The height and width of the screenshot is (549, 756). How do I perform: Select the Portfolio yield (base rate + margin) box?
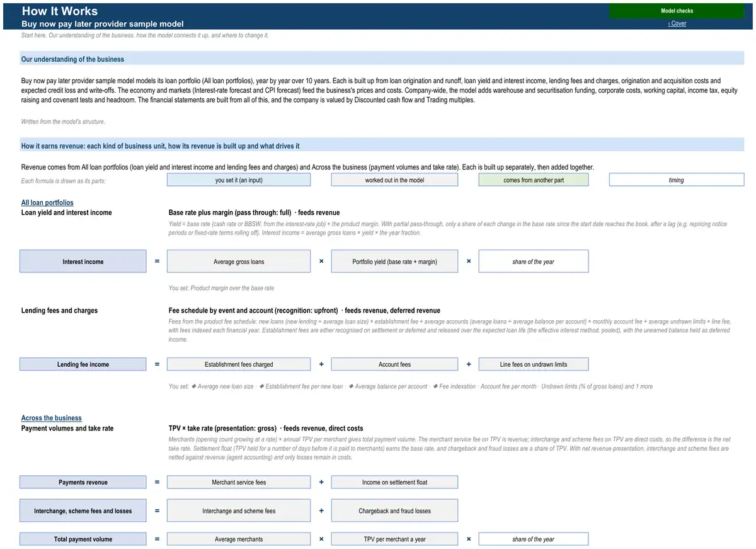click(394, 262)
